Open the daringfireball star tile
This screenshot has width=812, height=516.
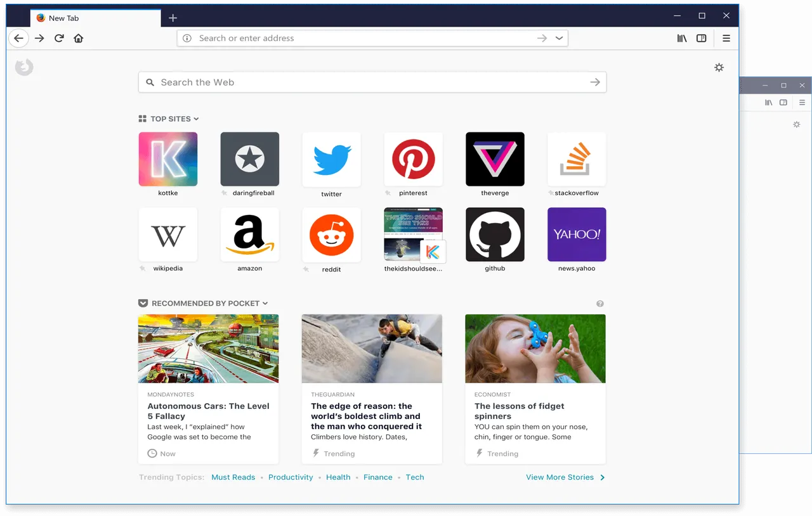(250, 159)
